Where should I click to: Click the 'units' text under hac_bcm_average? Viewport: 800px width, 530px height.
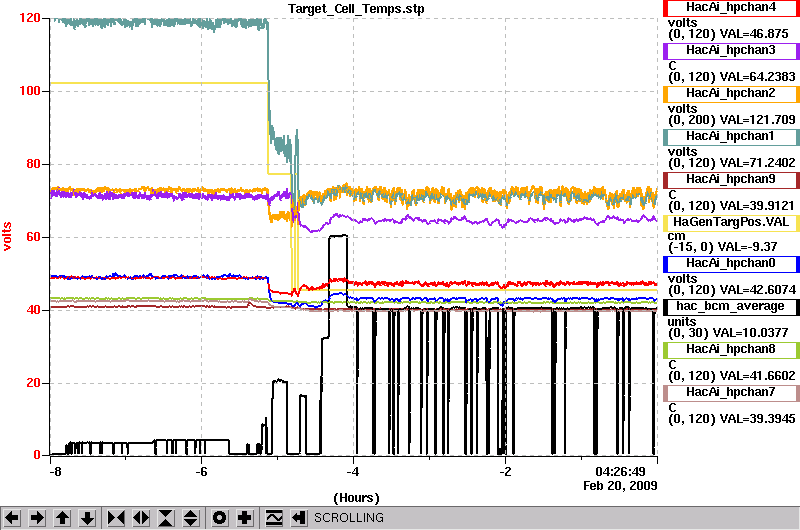[x=682, y=322]
